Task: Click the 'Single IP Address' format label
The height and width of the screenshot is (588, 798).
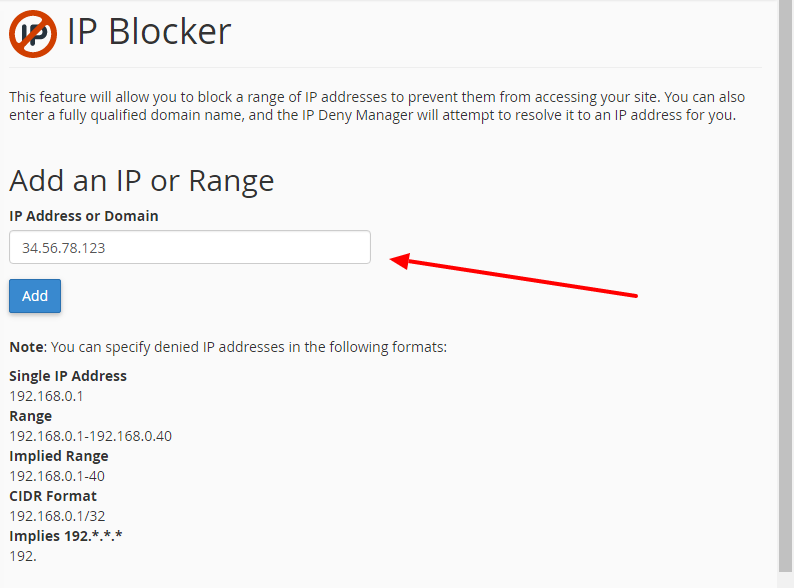Action: (x=68, y=376)
